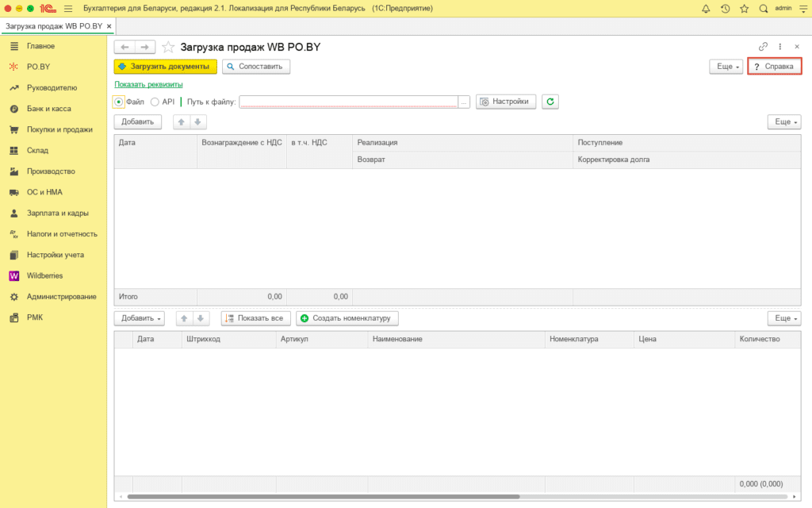812x508 pixels.
Task: Go to Банк и касса section
Action: (x=49, y=109)
